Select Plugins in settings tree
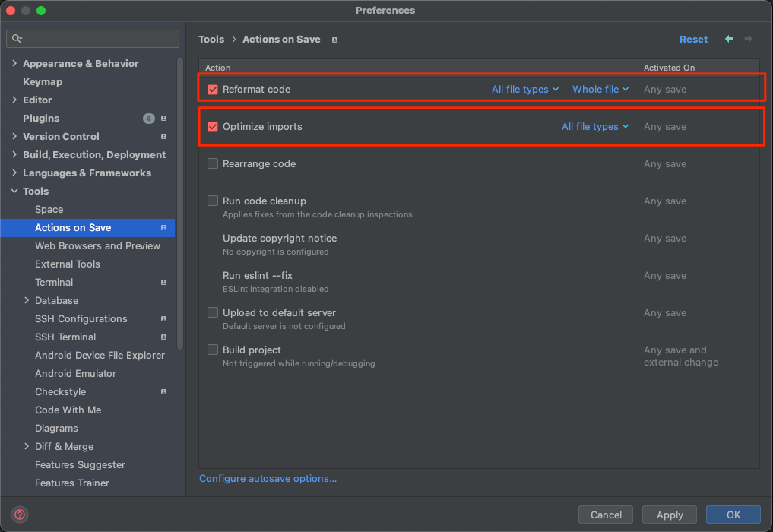This screenshot has height=532, width=773. 41,119
